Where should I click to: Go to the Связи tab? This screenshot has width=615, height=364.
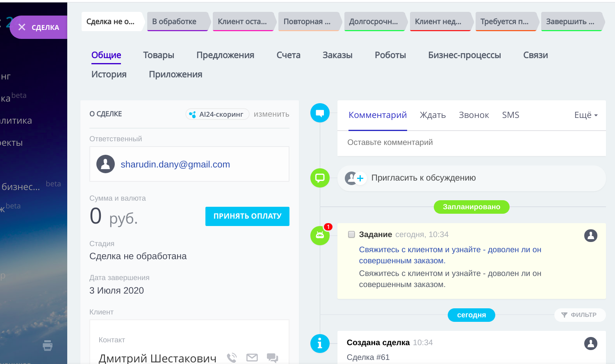tap(535, 55)
